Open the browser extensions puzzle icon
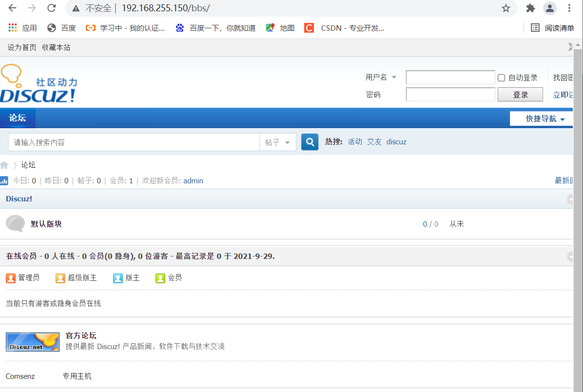Image resolution: width=583 pixels, height=392 pixels. [x=530, y=8]
